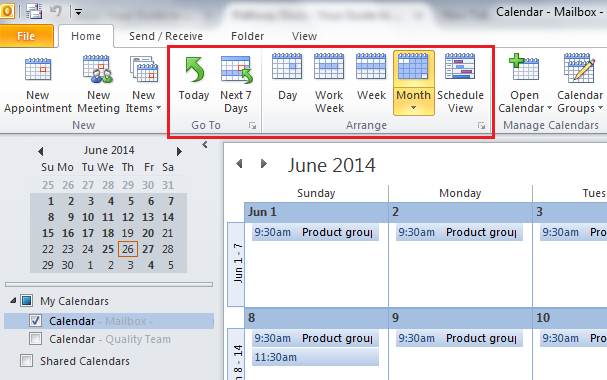Open Calendar Groups menu

(x=580, y=84)
